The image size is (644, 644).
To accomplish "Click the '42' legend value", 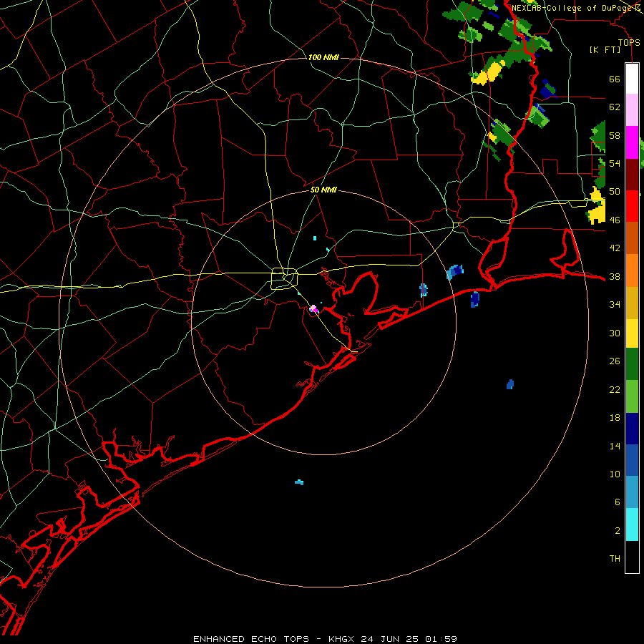I will [615, 248].
